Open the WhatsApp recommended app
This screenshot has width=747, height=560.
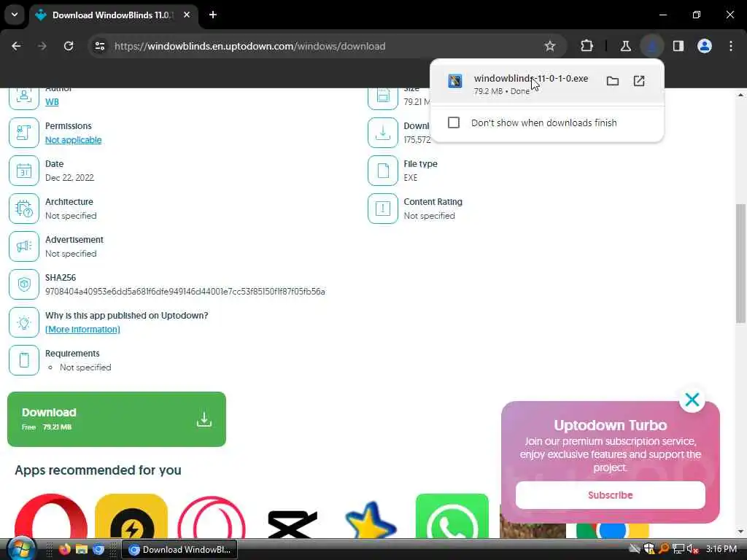click(452, 516)
